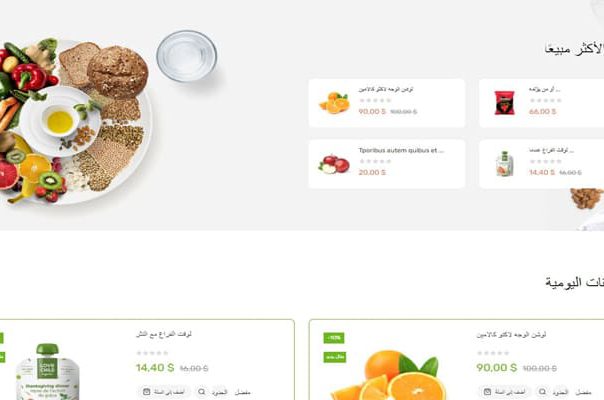Open the red apples product thumbnail
Image resolution: width=604 pixels, height=400 pixels.
(334, 164)
